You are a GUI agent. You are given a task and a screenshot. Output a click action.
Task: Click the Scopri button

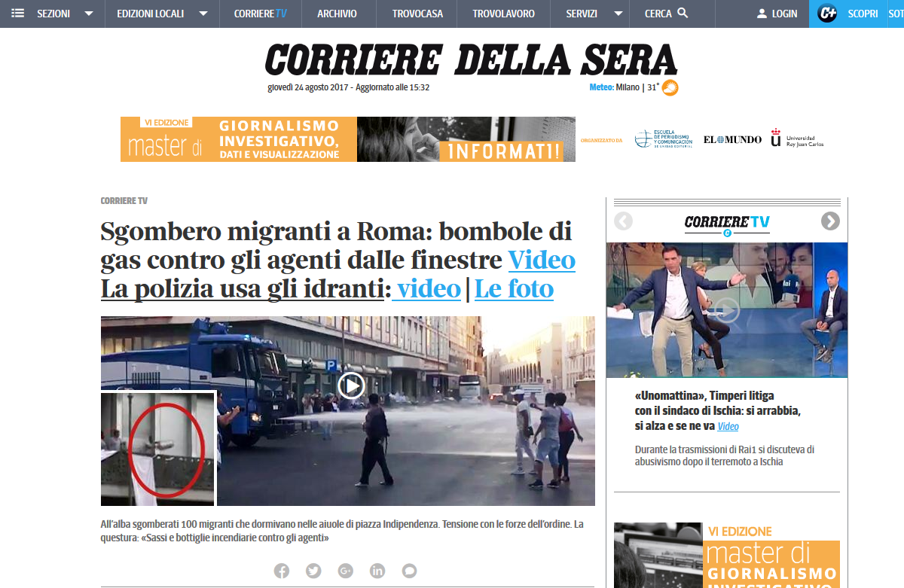tap(863, 14)
